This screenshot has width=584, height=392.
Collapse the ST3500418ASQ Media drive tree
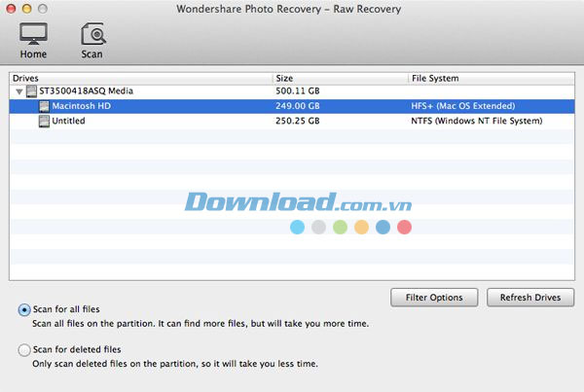[19, 91]
